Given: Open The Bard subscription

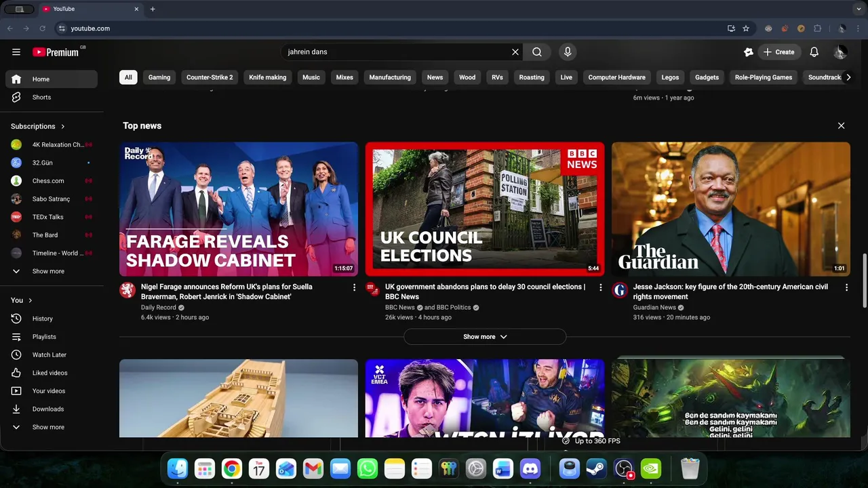Looking at the screenshot, I should click(x=52, y=235).
